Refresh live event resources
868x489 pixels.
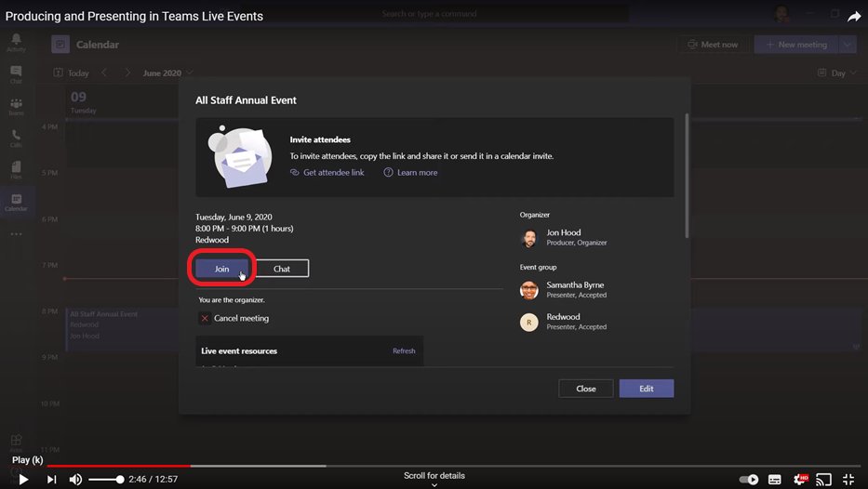404,350
